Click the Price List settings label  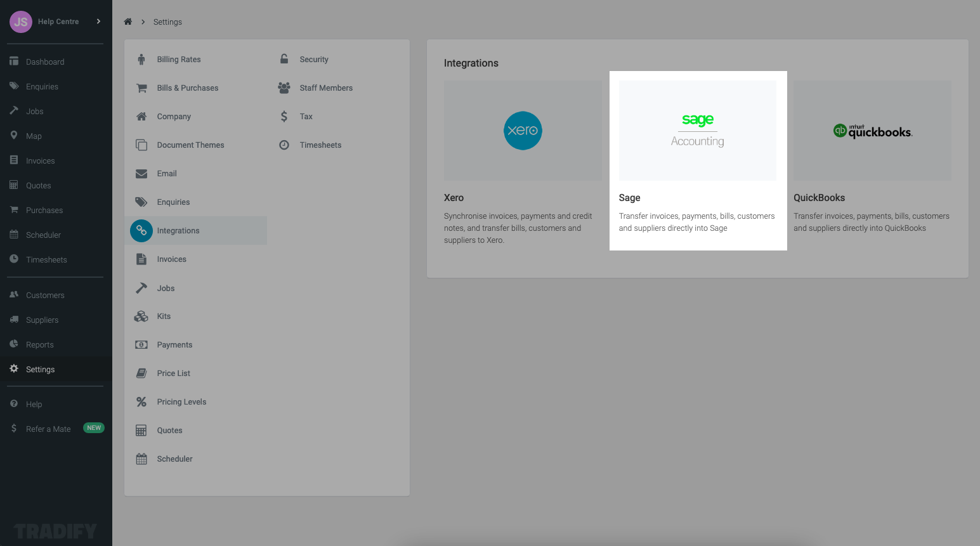[173, 374]
